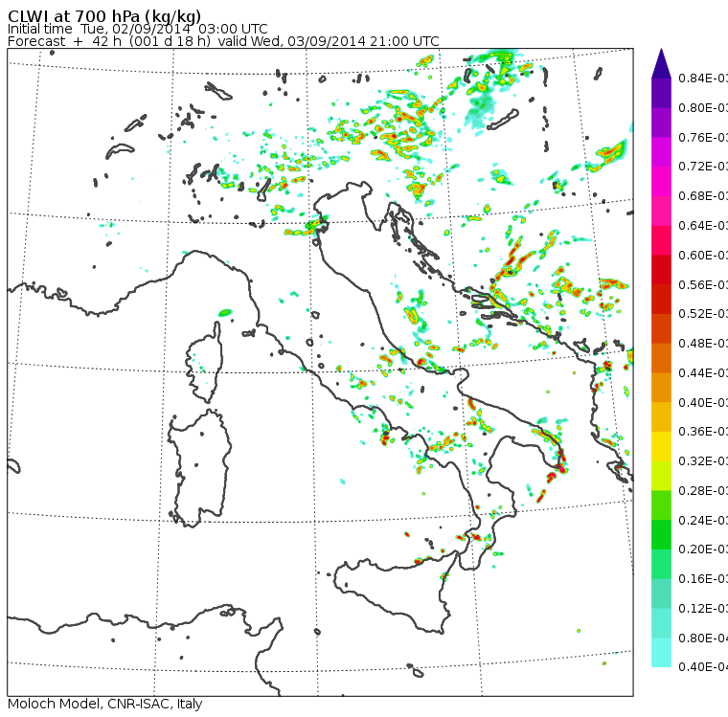
Task: Click the 0.80E-03 legend label
Action: pos(703,107)
